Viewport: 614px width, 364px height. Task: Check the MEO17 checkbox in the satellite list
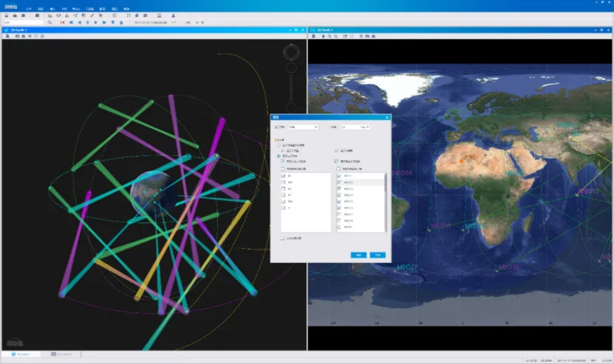click(x=339, y=214)
